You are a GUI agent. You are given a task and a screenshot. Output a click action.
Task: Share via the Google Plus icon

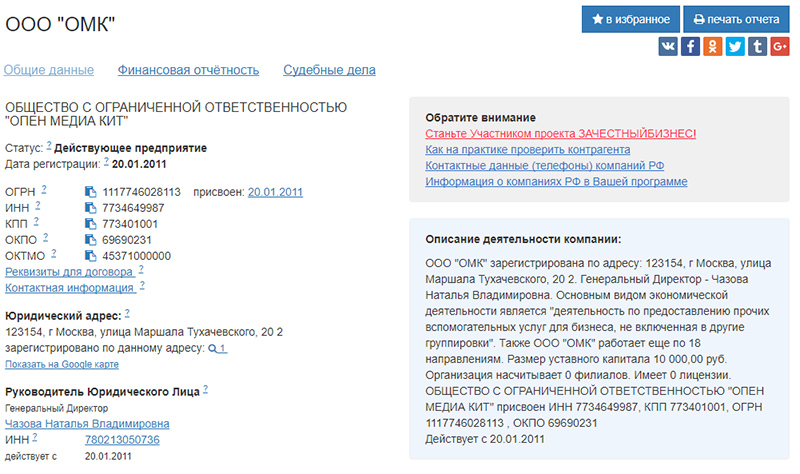(780, 46)
